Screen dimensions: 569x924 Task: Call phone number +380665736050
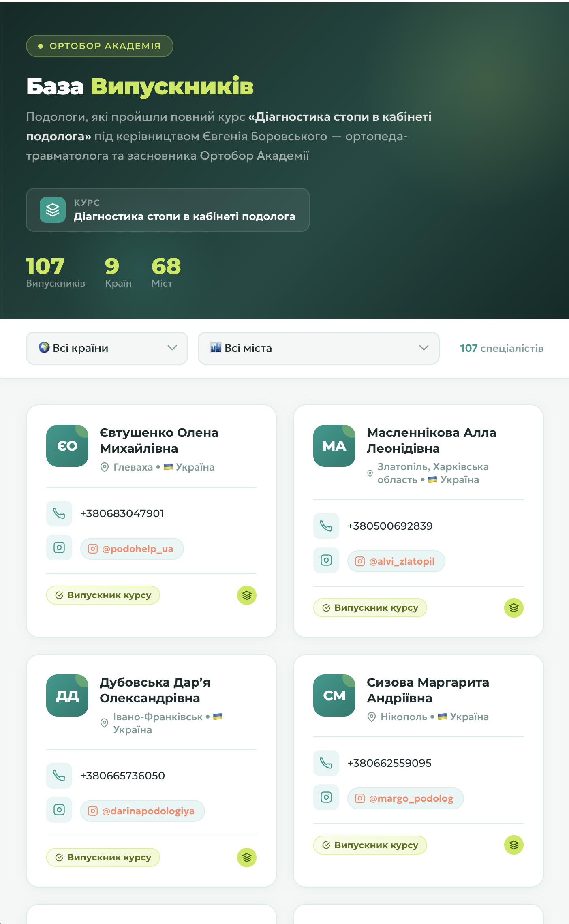click(122, 776)
